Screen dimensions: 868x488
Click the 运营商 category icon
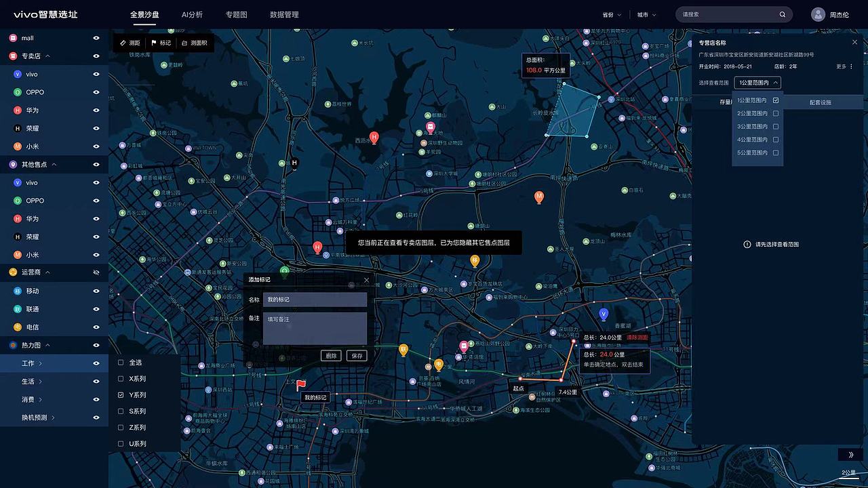tap(13, 272)
